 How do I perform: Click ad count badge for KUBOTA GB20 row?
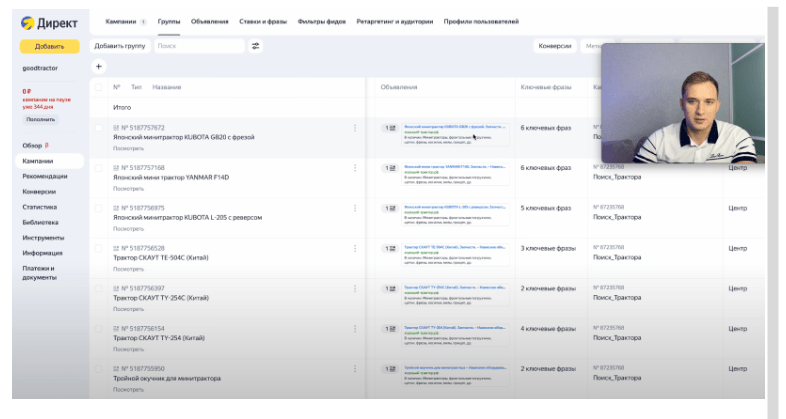390,128
